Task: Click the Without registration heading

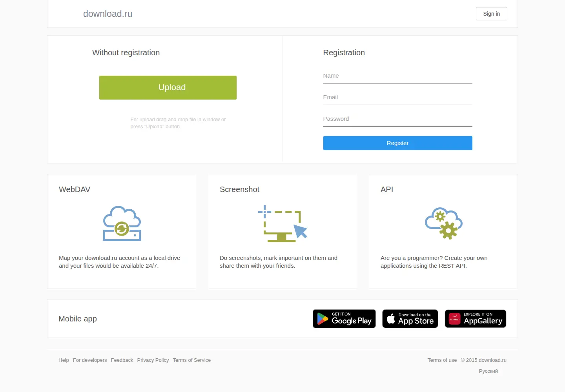Action: pos(126,53)
